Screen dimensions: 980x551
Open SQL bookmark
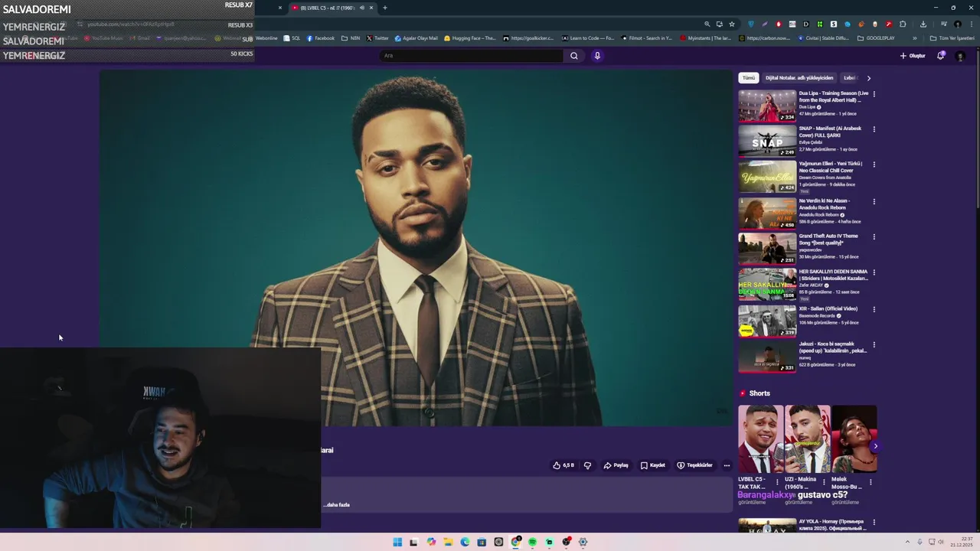click(292, 38)
